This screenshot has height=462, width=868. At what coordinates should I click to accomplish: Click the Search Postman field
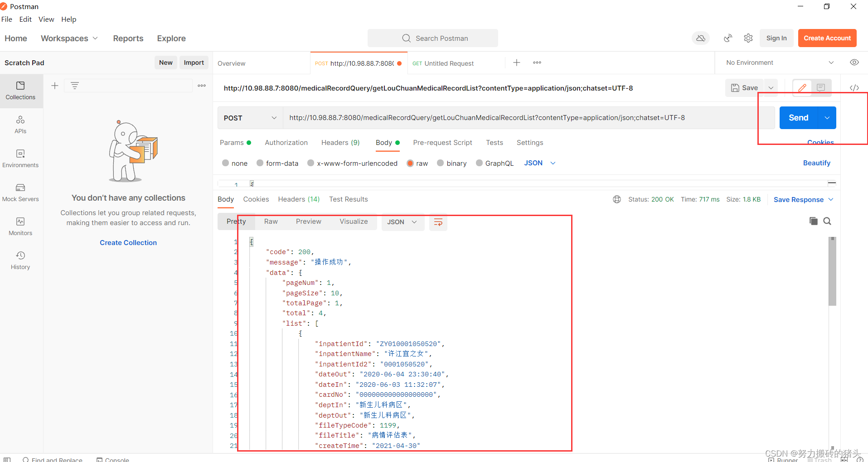(x=433, y=38)
